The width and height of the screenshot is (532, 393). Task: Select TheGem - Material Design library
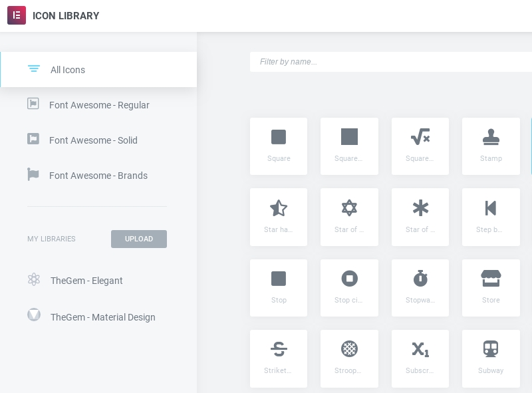[x=102, y=317]
